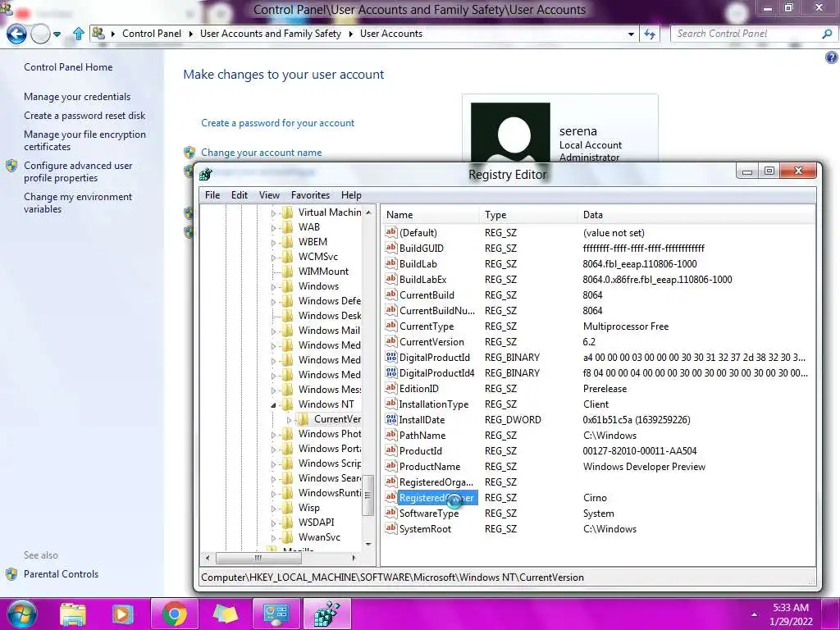The width and height of the screenshot is (840, 630).
Task: Open Change my environment variables link
Action: pyautogui.click(x=78, y=203)
